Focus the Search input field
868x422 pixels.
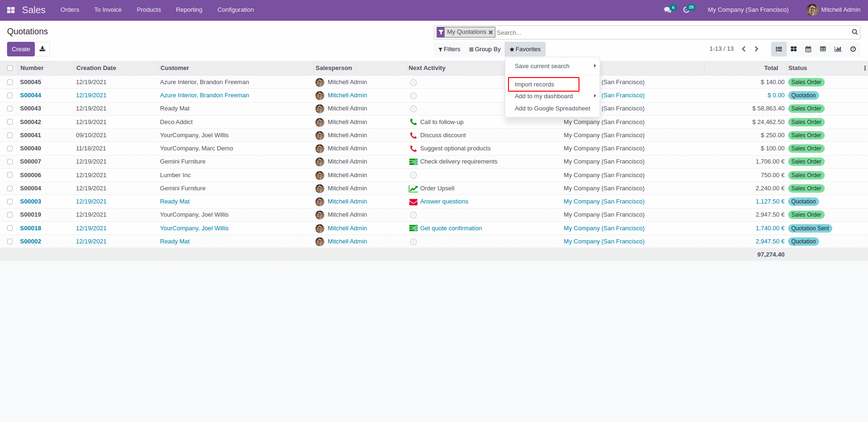[x=672, y=32]
